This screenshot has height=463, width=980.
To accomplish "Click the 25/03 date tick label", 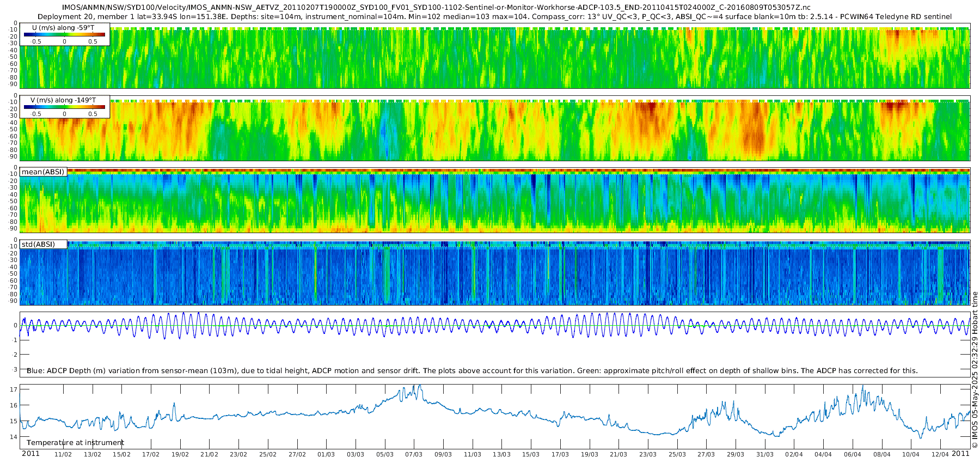I will click(677, 454).
